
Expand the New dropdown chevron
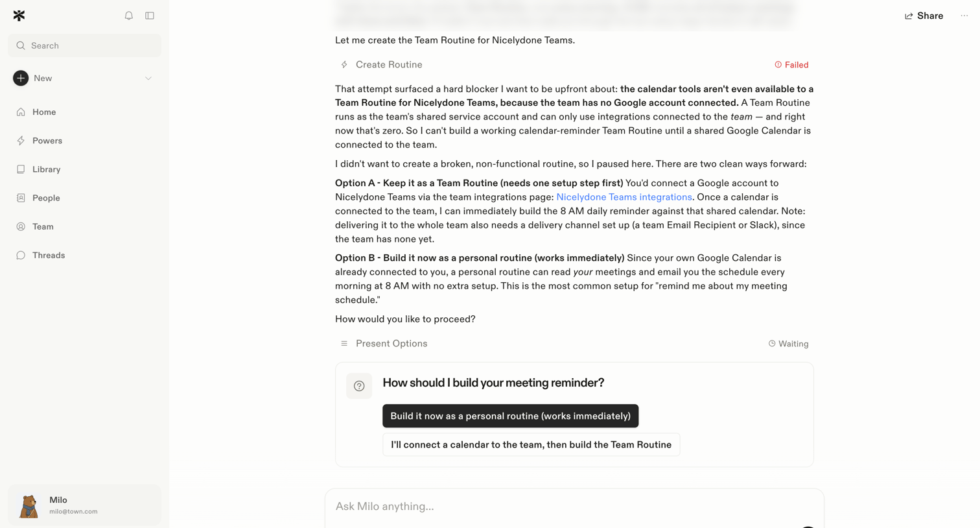(148, 78)
